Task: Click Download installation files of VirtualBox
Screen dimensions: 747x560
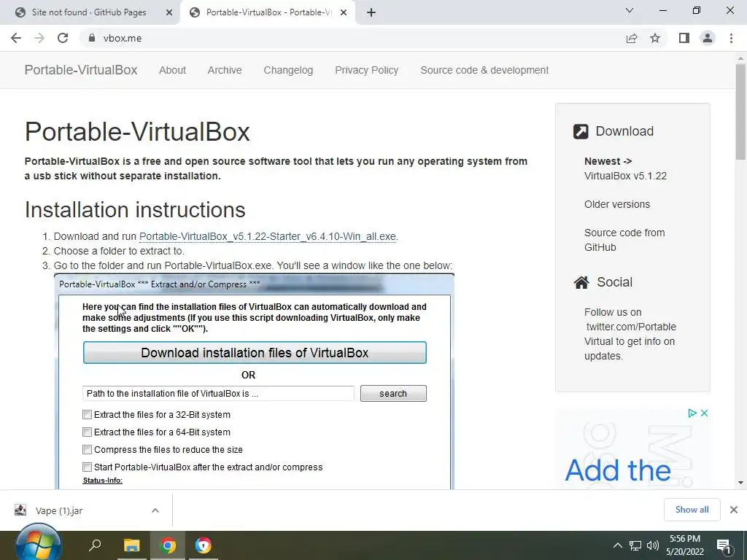Action: pyautogui.click(x=255, y=353)
